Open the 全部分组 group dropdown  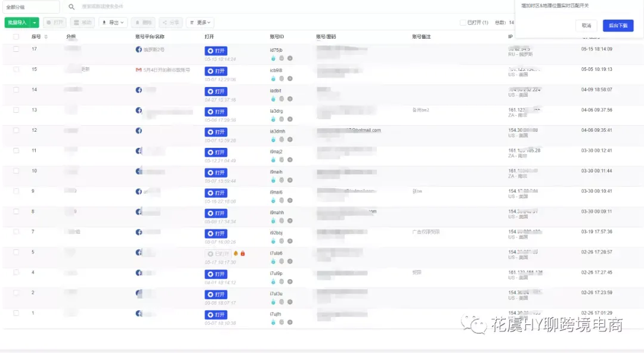[32, 7]
